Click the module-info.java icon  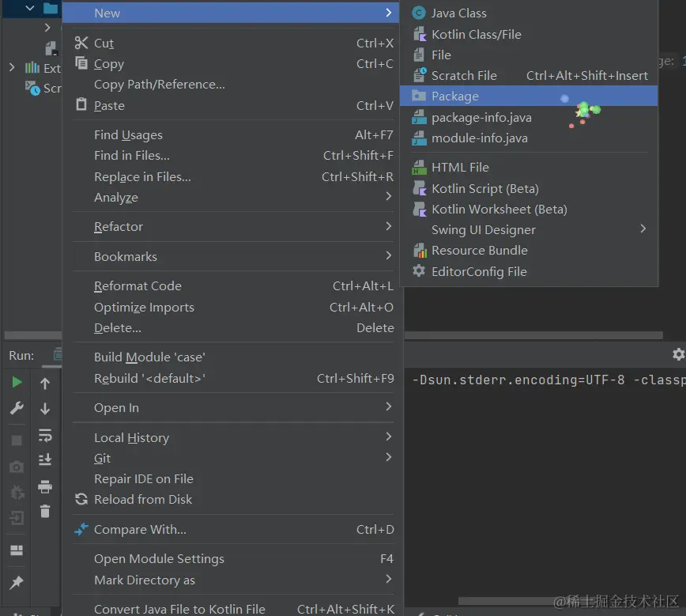click(x=419, y=138)
